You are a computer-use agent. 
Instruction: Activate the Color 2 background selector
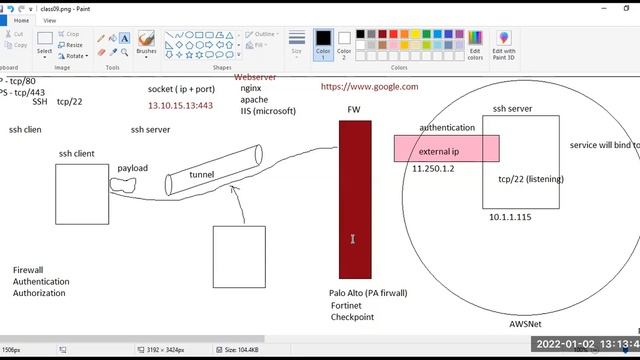coord(344,45)
